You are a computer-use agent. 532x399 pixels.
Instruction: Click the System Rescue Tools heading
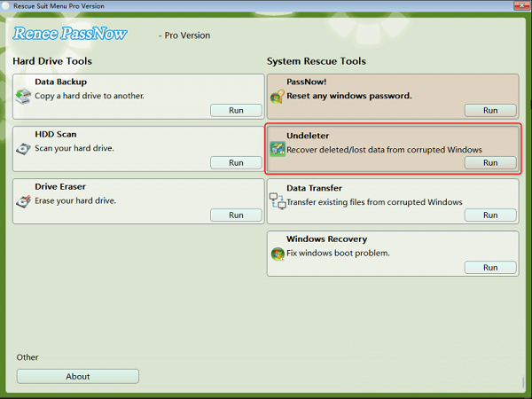pos(317,61)
